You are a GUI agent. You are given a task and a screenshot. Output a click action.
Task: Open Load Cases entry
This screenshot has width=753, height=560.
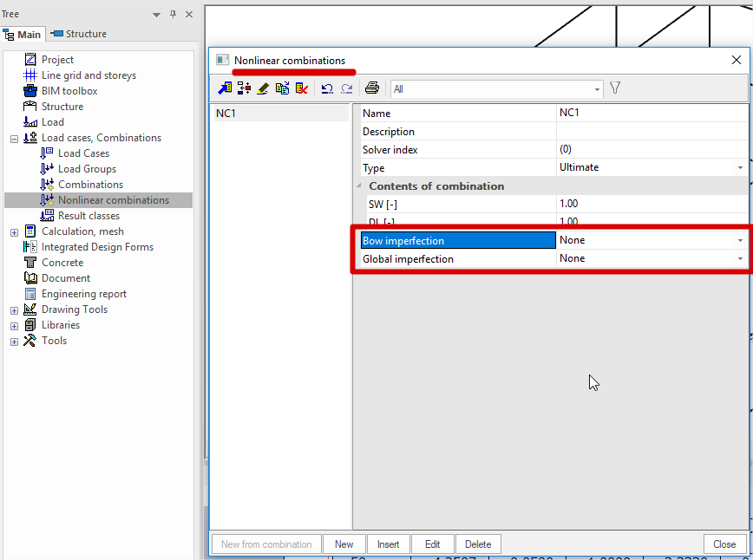click(83, 153)
